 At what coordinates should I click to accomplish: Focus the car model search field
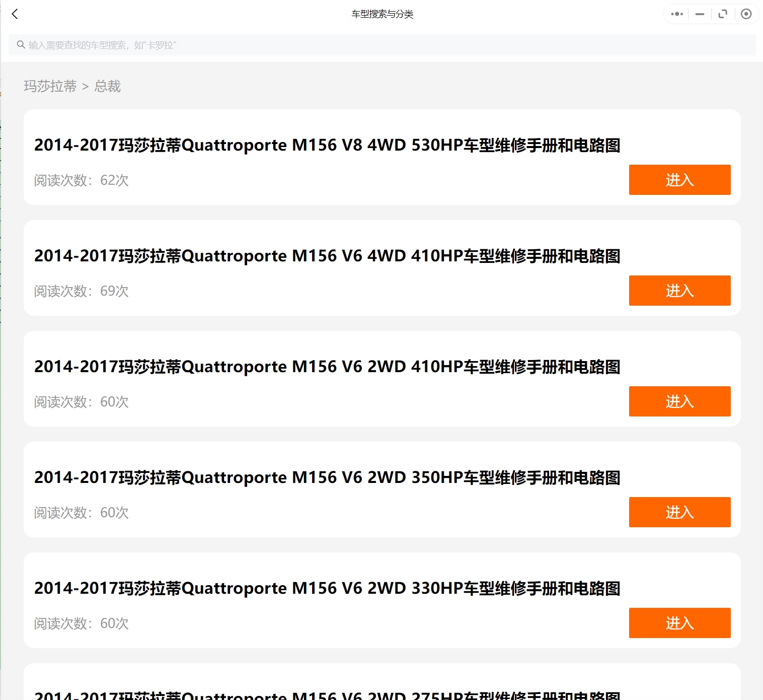(383, 45)
